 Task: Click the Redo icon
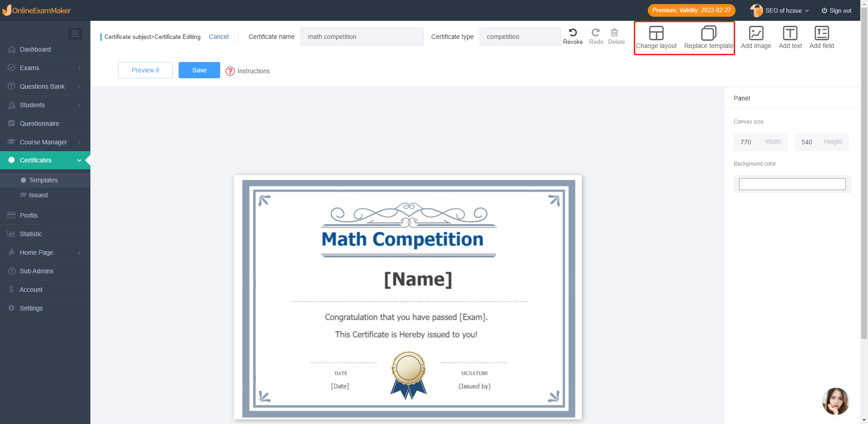596,33
